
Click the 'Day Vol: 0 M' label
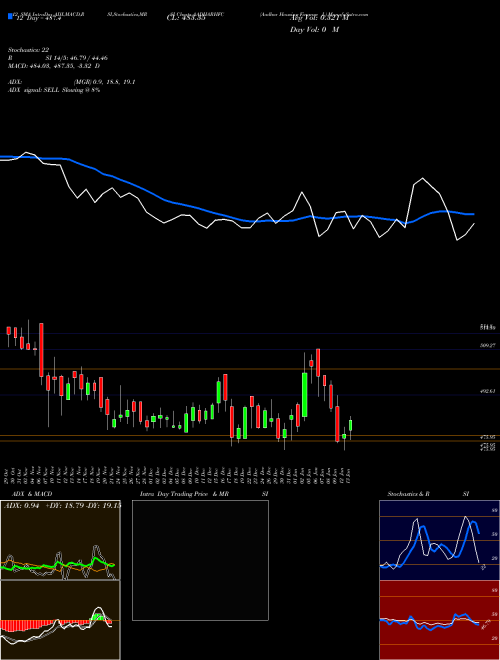314,29
